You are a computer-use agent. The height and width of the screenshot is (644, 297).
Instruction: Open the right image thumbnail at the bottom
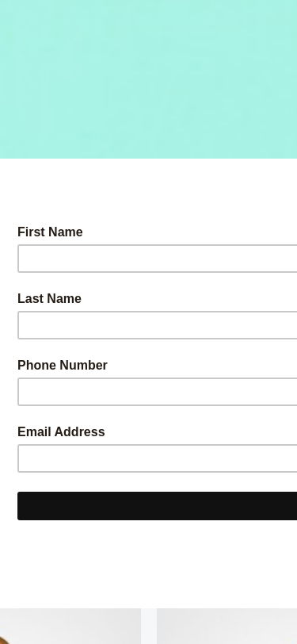tap(227, 627)
